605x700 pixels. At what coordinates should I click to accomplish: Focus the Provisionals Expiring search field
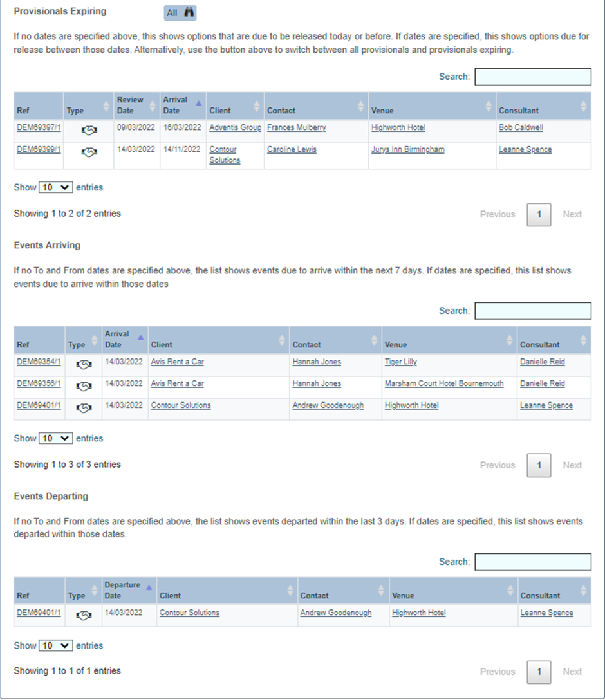click(533, 77)
